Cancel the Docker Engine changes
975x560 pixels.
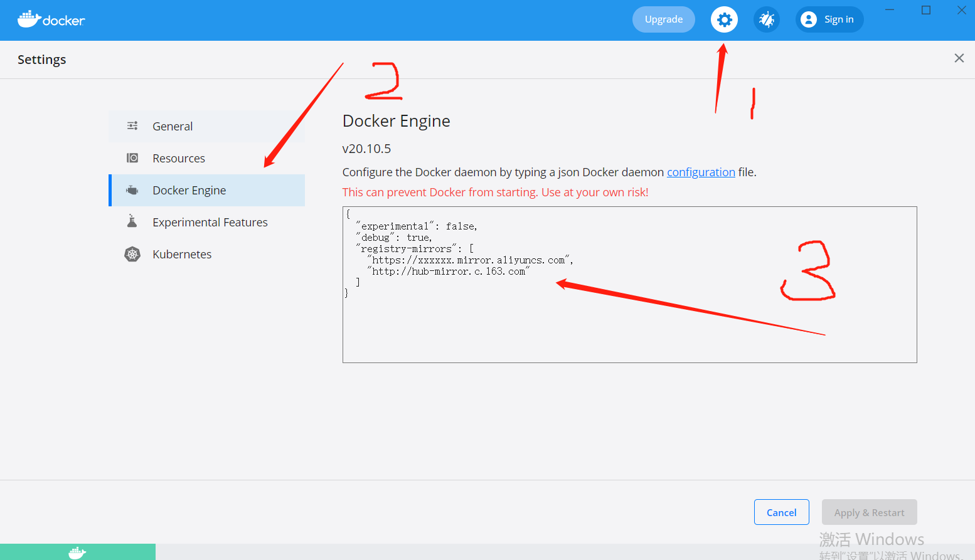coord(781,512)
